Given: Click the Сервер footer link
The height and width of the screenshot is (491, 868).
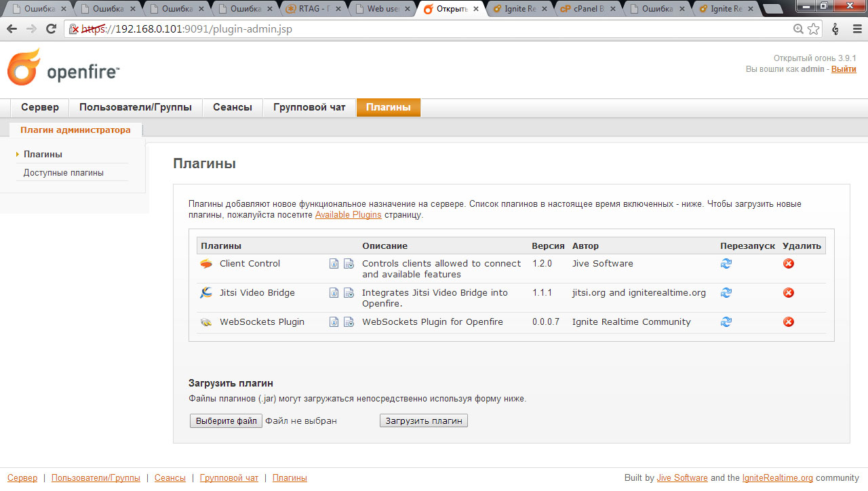Looking at the screenshot, I should (22, 478).
